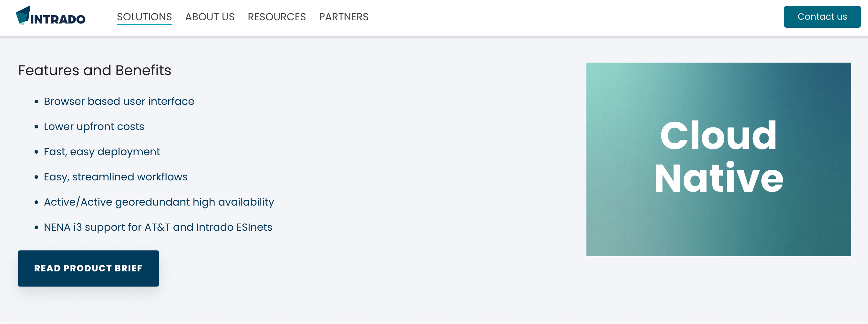Click the Fast, easy deployment list item
868x324 pixels.
point(102,152)
